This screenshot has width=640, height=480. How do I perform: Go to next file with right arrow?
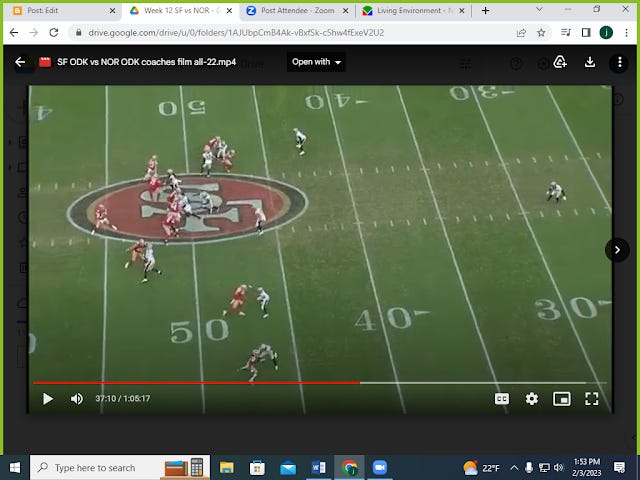(617, 250)
